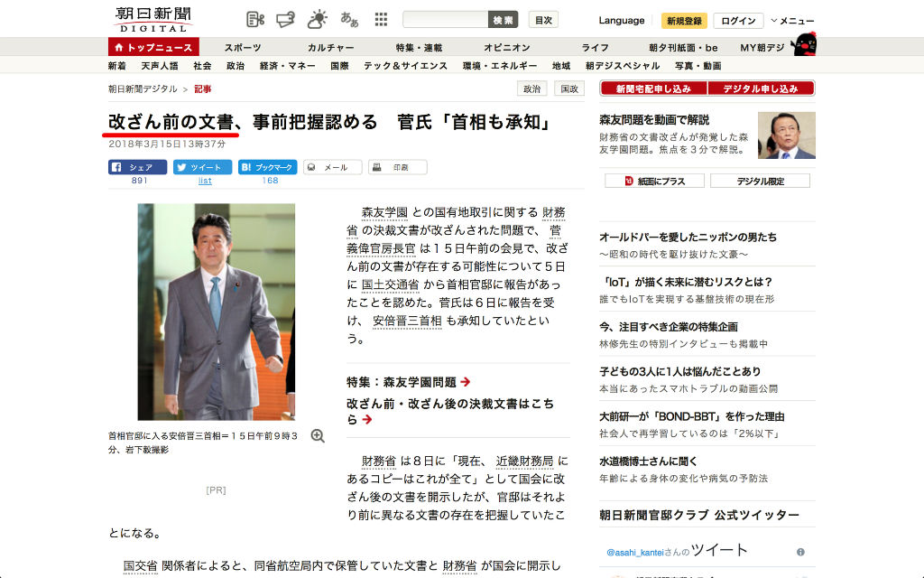The width and height of the screenshot is (924, 578).
Task: Open the 安倍晋三首相 keyword link
Action: 407,321
